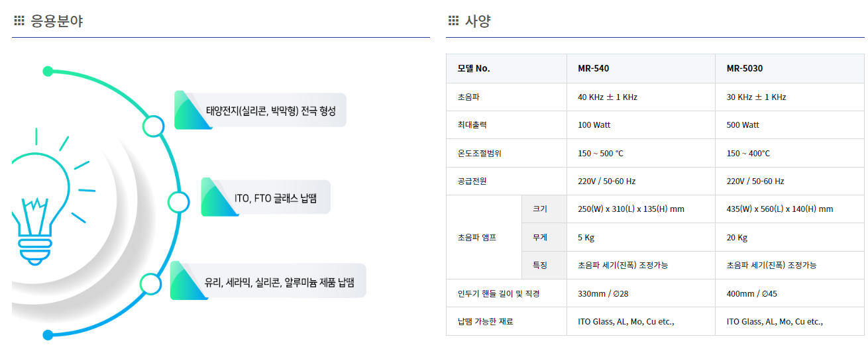Viewport: 868px width, 351px height.
Task: Click the circle node next to 유리, 세라믹 label
Action: pos(151,284)
